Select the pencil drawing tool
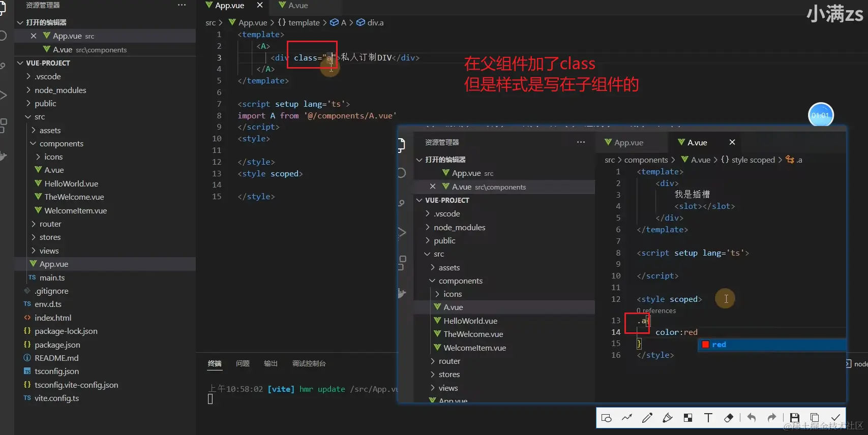 coord(647,418)
